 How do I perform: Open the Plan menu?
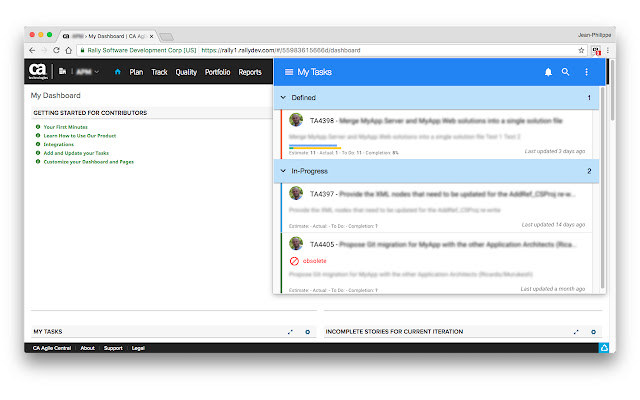click(136, 72)
